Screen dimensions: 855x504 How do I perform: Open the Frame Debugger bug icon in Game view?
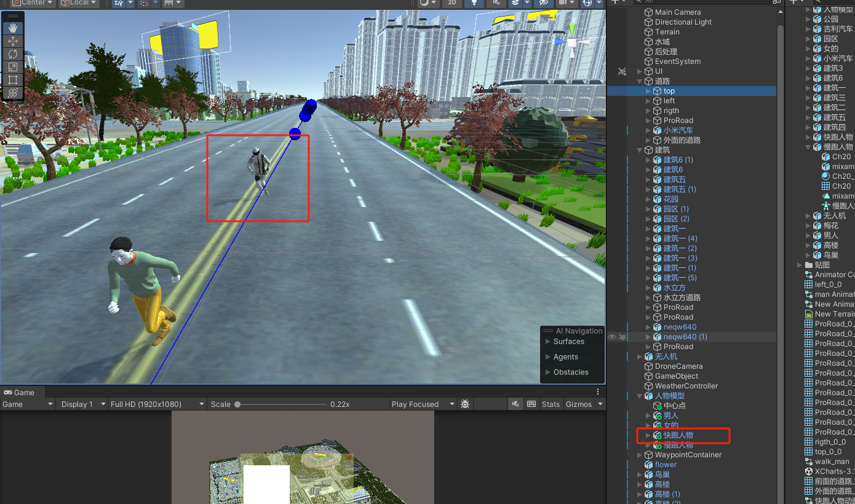coord(466,404)
